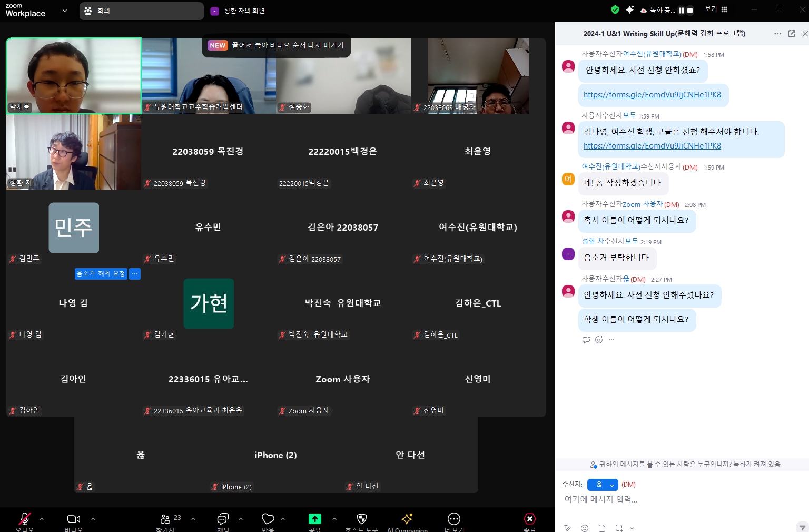Unmute the microphone in the toolbar
This screenshot has width=809, height=532.
click(24, 519)
